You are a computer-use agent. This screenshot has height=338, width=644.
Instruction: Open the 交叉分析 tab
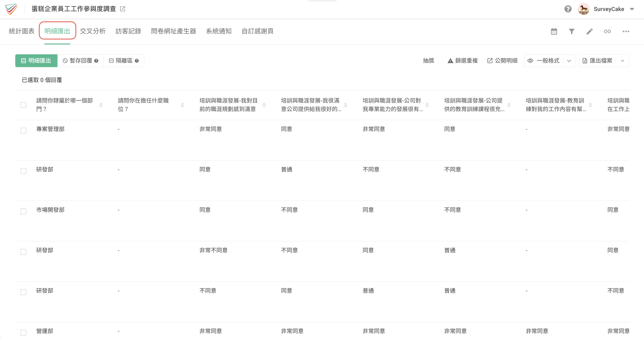[x=93, y=31]
